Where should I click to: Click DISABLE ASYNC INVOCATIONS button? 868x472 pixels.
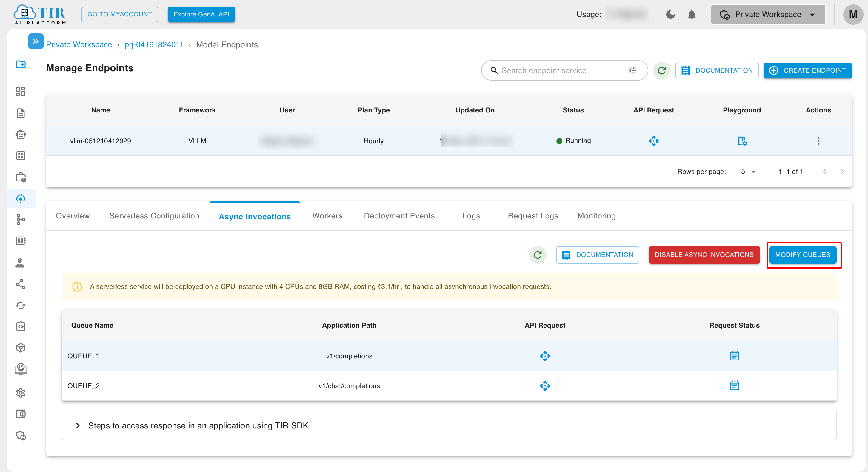[x=704, y=255]
